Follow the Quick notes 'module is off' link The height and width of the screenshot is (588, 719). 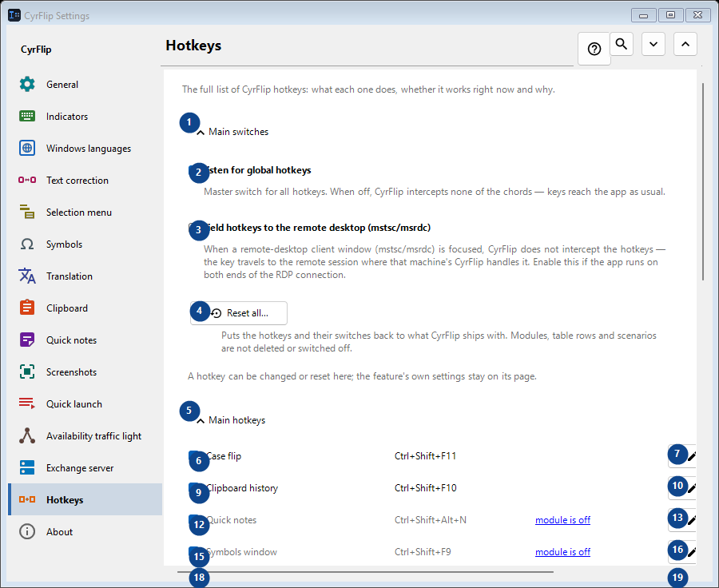[562, 520]
